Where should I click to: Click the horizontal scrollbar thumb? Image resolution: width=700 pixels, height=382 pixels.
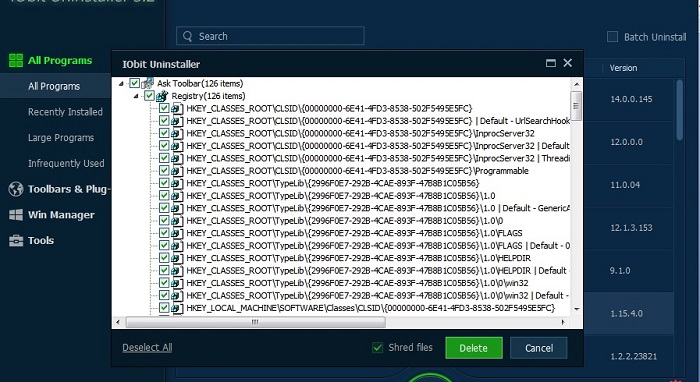click(255, 322)
